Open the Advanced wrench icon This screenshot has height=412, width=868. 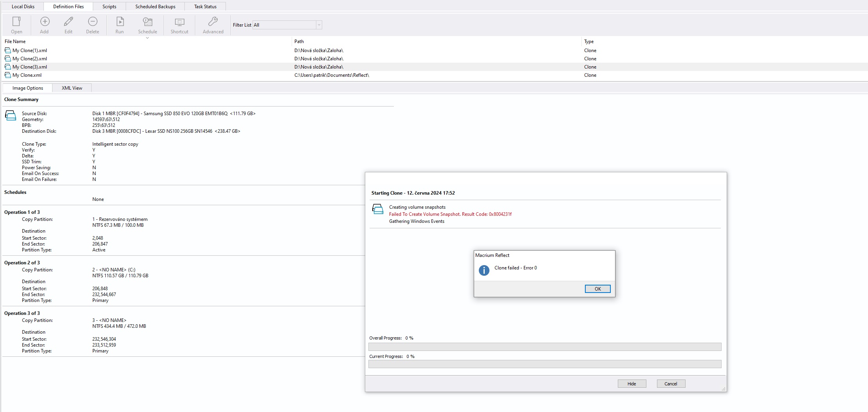point(213,22)
